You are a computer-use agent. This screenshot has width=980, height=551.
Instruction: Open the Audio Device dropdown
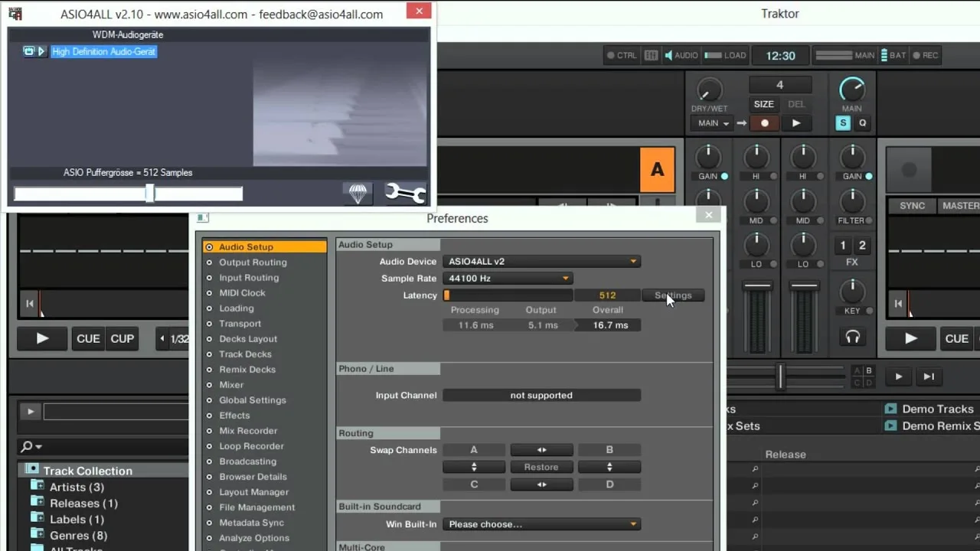click(541, 262)
